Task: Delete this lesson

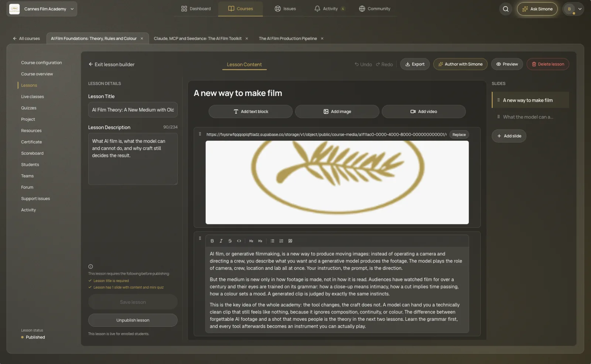Action: (548, 64)
